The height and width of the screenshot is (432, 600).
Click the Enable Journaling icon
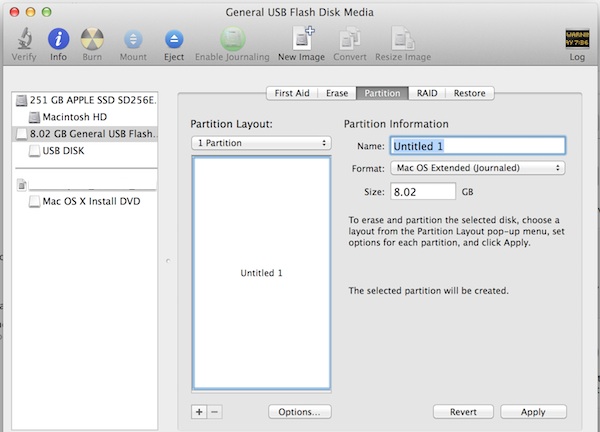[x=232, y=39]
